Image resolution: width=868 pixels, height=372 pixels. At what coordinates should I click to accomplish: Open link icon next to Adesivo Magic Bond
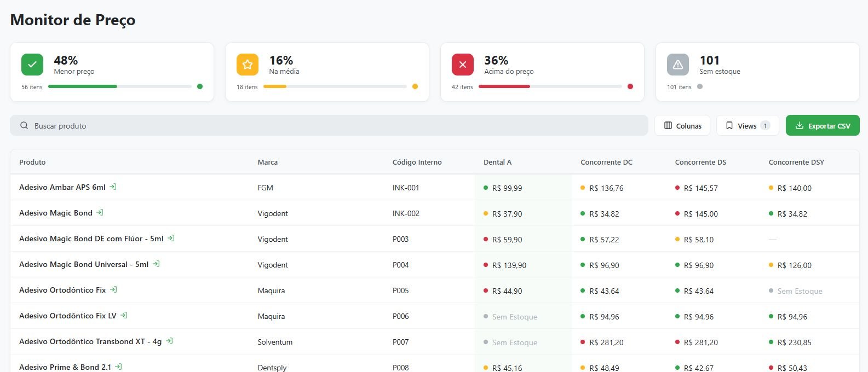click(x=100, y=212)
